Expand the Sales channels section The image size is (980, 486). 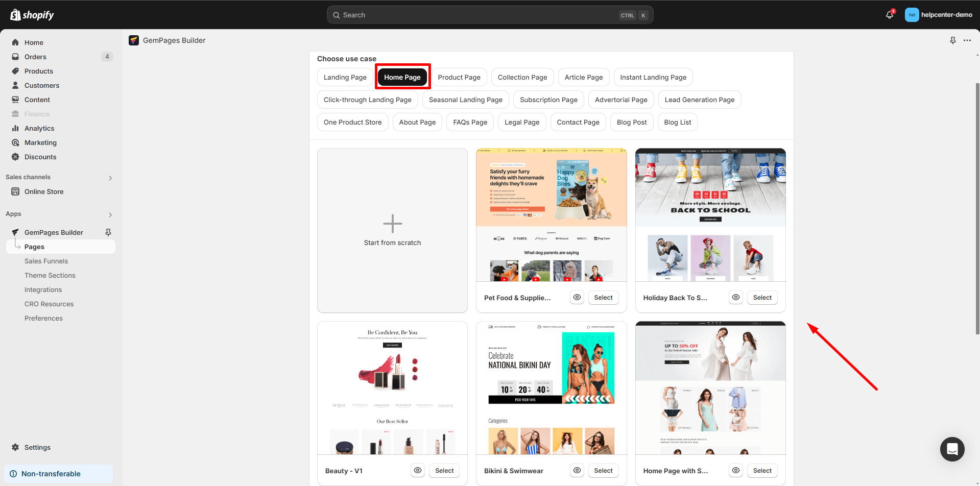110,178
